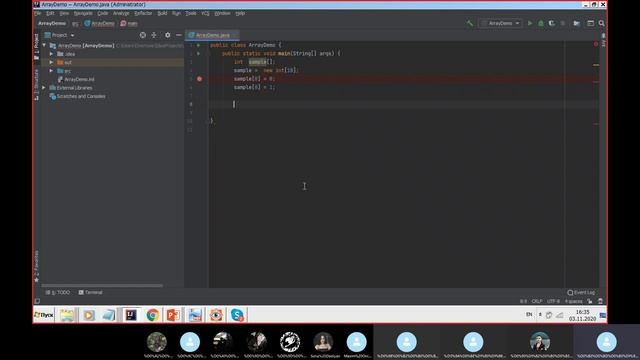Open the VCS menu
This screenshot has width=640, height=360.
click(x=205, y=13)
